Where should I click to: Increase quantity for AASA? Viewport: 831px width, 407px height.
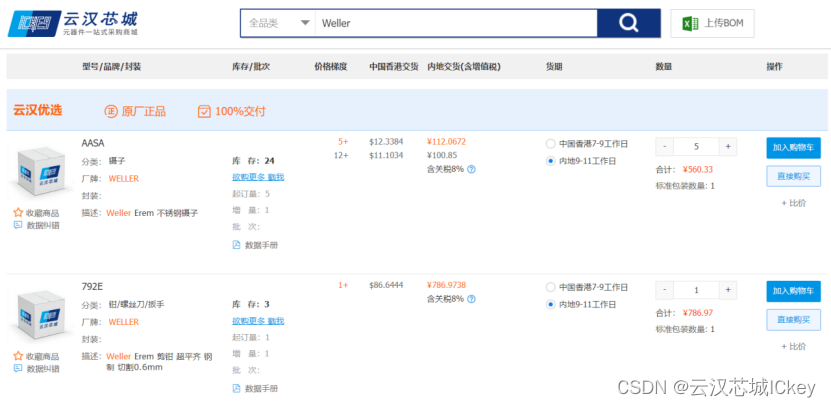(x=728, y=147)
